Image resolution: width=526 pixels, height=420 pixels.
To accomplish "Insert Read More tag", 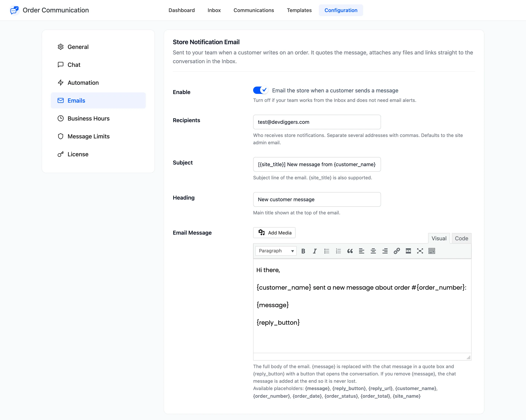I will [x=408, y=251].
